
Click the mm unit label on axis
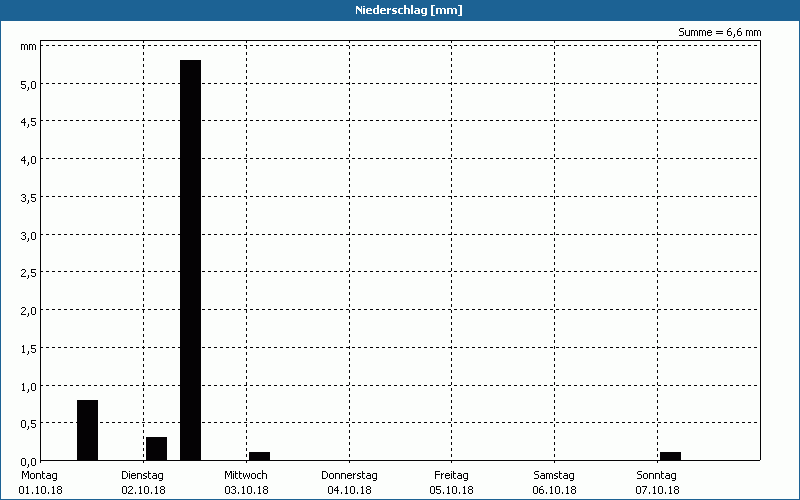(28, 46)
